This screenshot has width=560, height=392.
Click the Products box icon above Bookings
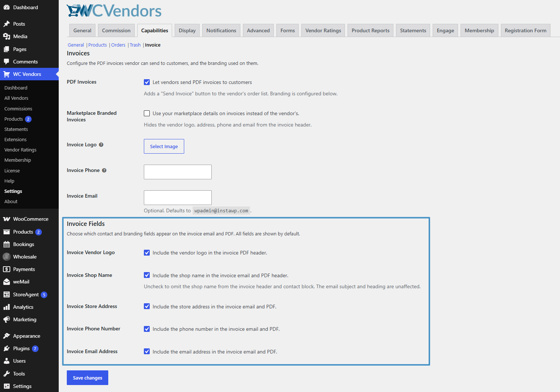[7, 232]
